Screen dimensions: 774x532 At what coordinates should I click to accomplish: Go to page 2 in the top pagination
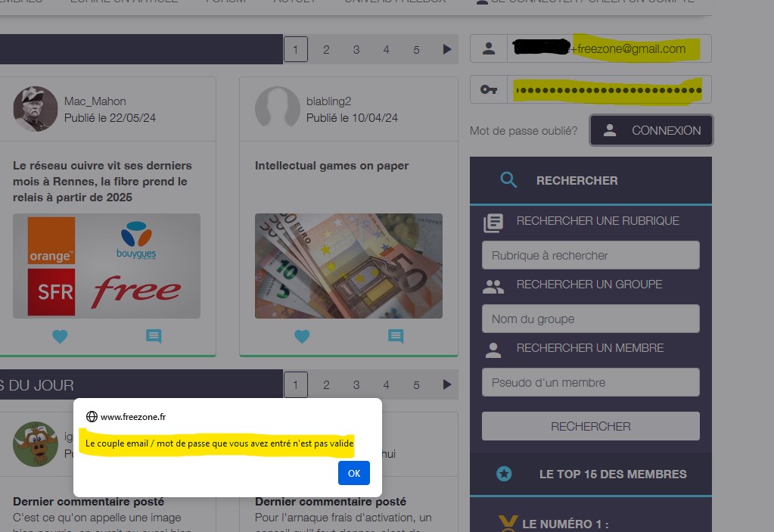(x=326, y=49)
